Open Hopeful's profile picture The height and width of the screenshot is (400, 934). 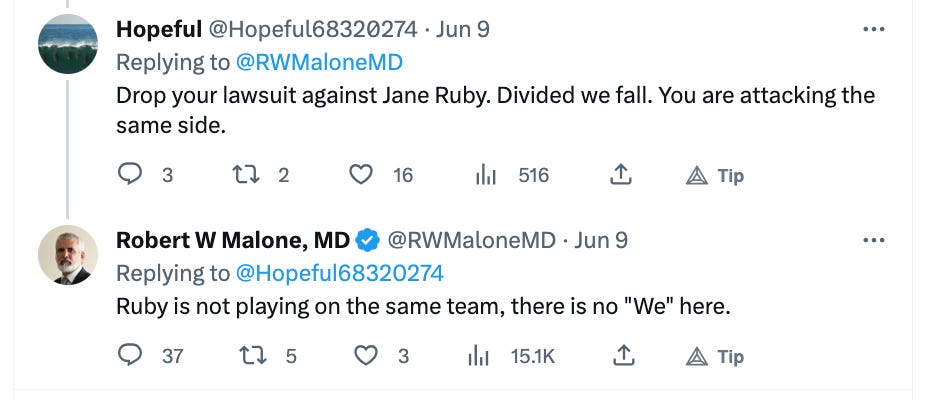pos(68,44)
